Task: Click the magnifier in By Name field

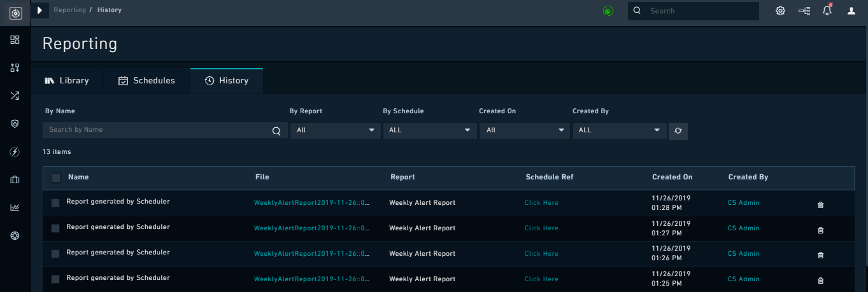Action: coord(276,131)
